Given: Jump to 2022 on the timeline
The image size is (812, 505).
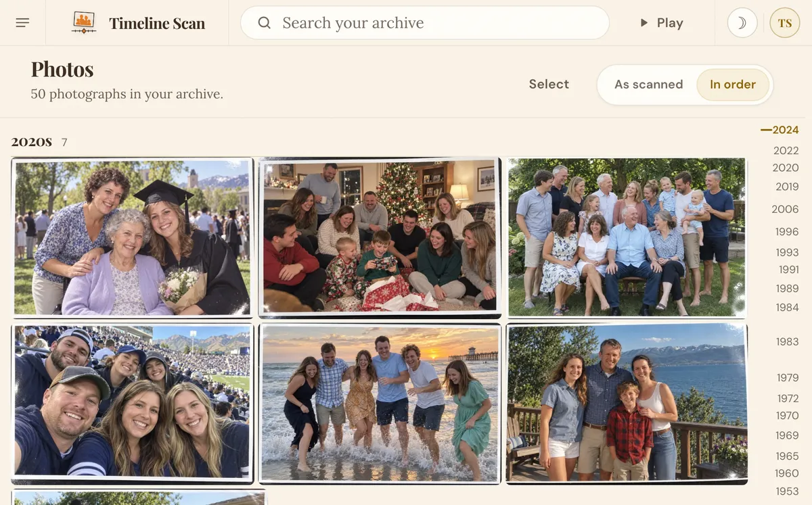Looking at the screenshot, I should pos(786,151).
